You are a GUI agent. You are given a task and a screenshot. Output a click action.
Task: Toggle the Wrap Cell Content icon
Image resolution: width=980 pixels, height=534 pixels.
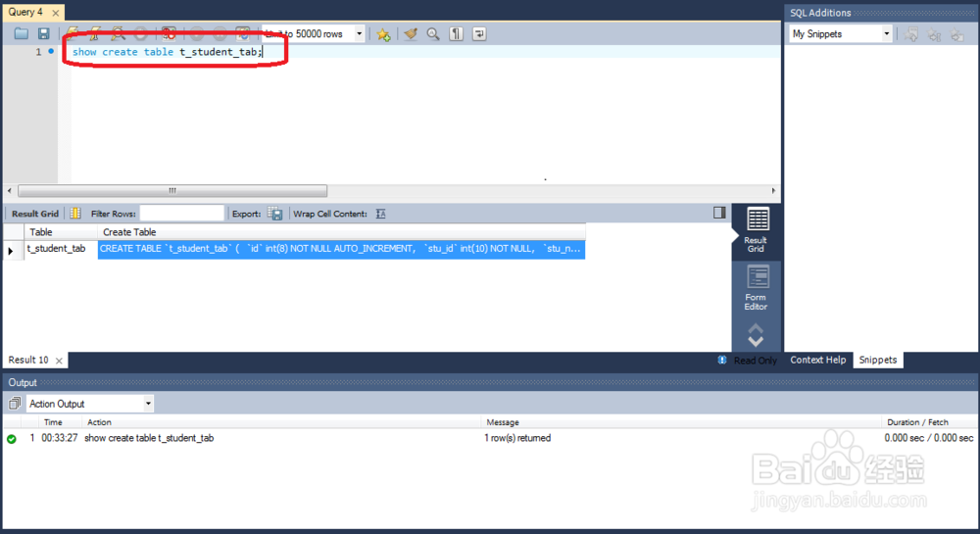point(380,214)
